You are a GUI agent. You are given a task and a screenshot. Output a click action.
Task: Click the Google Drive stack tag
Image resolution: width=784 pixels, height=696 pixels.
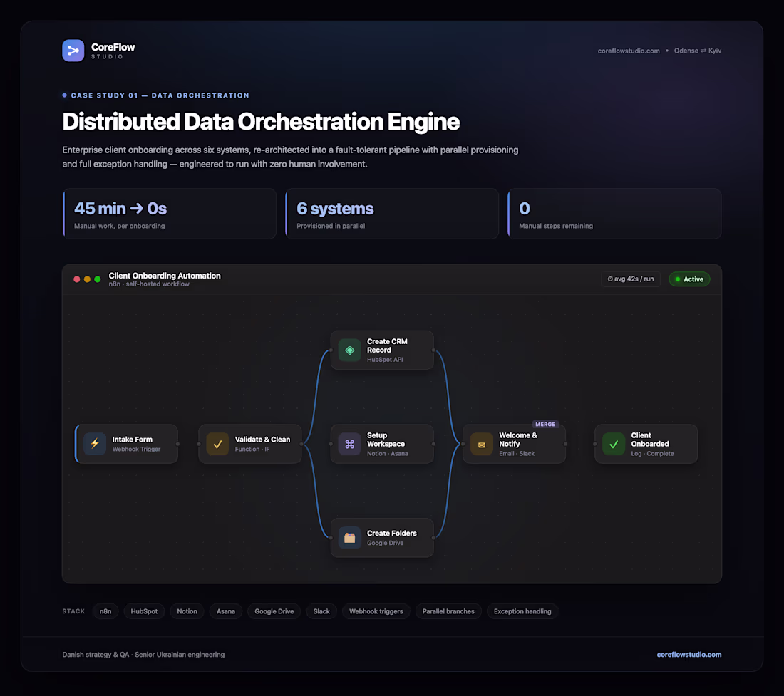[x=274, y=611]
